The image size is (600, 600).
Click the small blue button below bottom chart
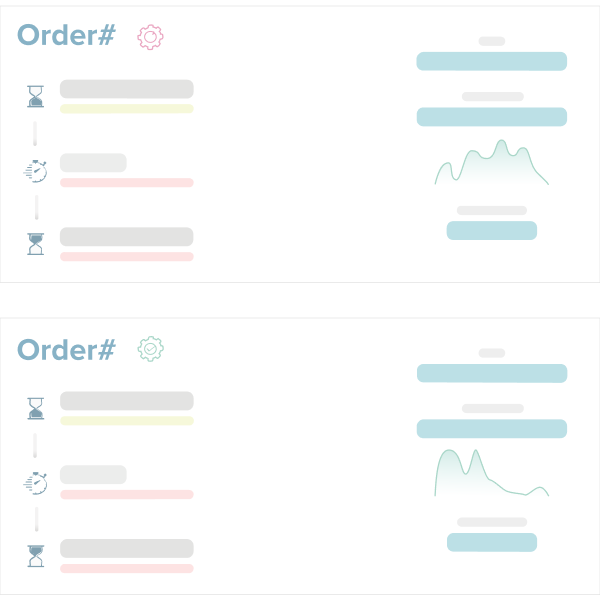(491, 542)
